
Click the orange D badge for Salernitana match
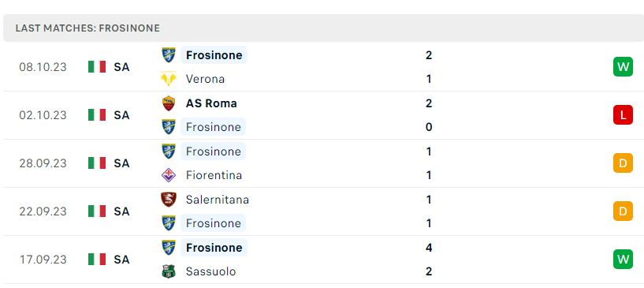[623, 211]
